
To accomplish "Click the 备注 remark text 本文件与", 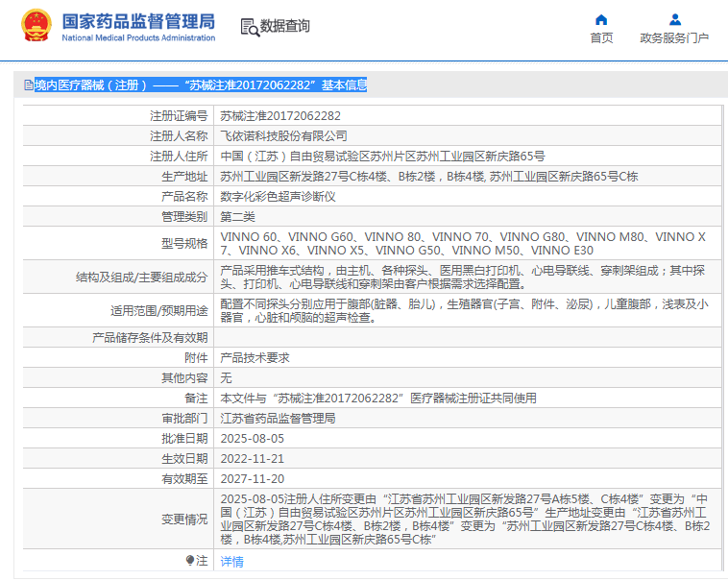I will [378, 399].
